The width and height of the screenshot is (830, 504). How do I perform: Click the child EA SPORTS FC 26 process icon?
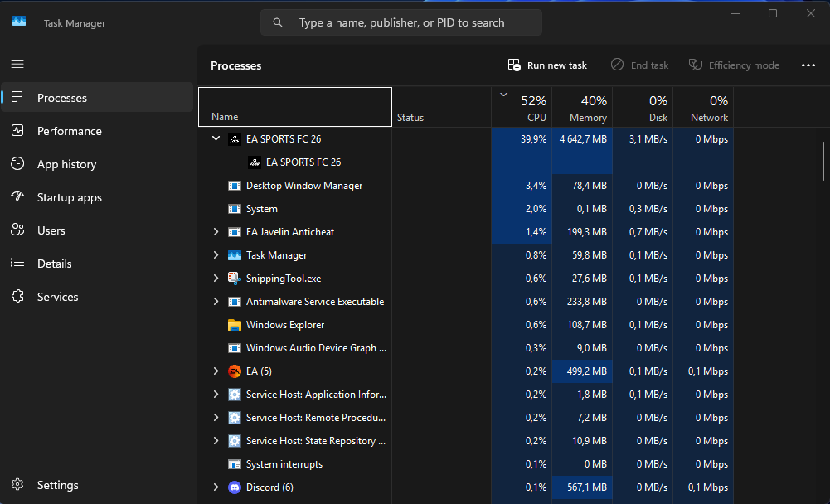pyautogui.click(x=255, y=162)
